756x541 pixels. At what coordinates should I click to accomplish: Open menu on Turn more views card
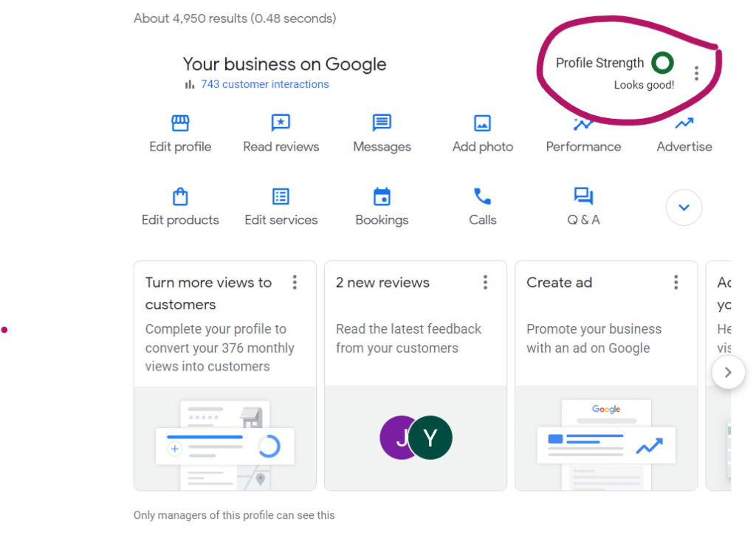click(295, 282)
